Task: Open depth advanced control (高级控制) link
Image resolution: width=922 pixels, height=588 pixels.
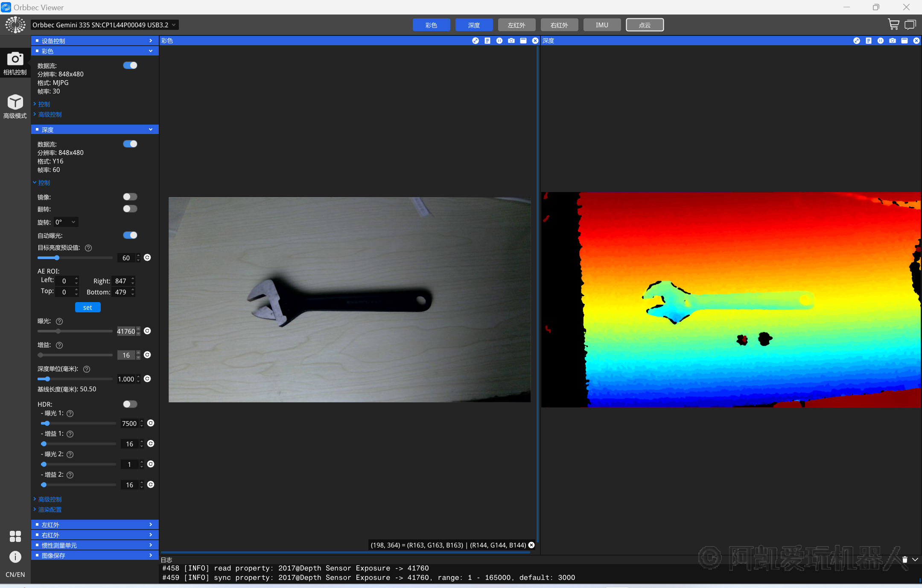Action: [50, 499]
